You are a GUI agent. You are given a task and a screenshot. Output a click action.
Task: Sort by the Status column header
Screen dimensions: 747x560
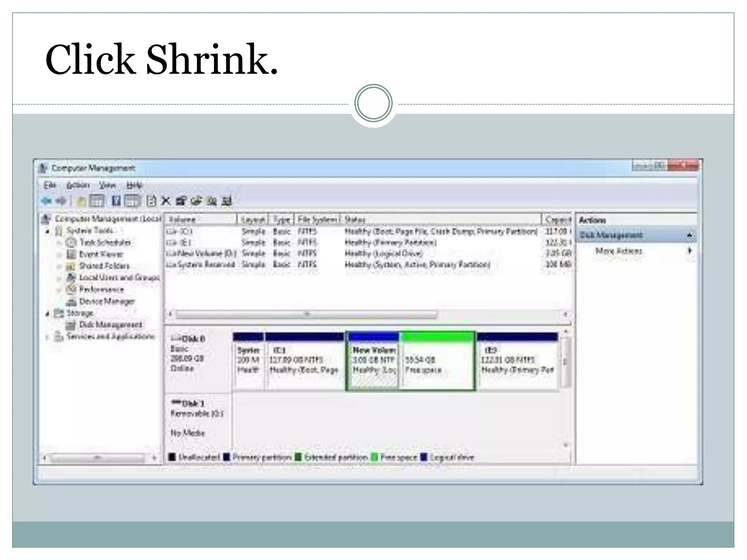[x=441, y=219]
